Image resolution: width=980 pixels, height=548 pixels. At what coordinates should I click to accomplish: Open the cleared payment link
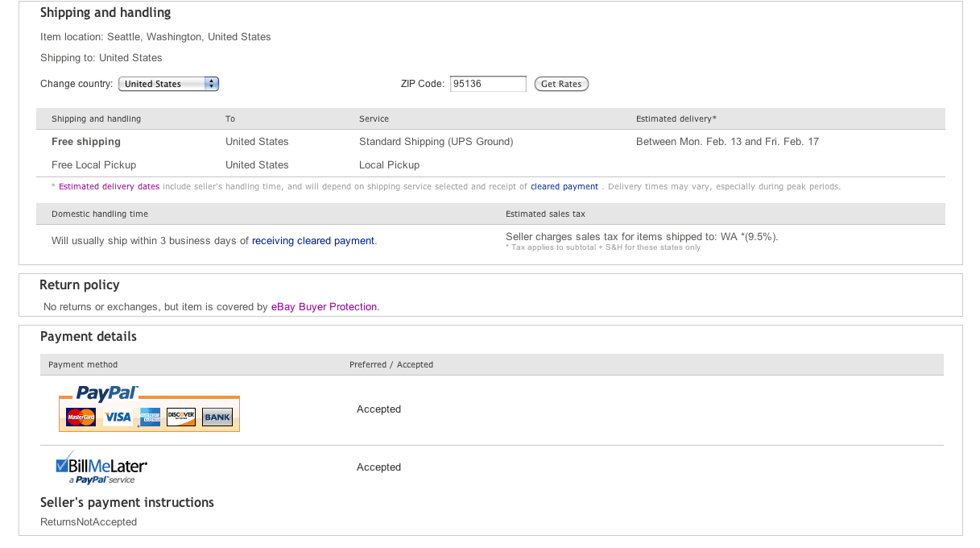[x=564, y=187]
